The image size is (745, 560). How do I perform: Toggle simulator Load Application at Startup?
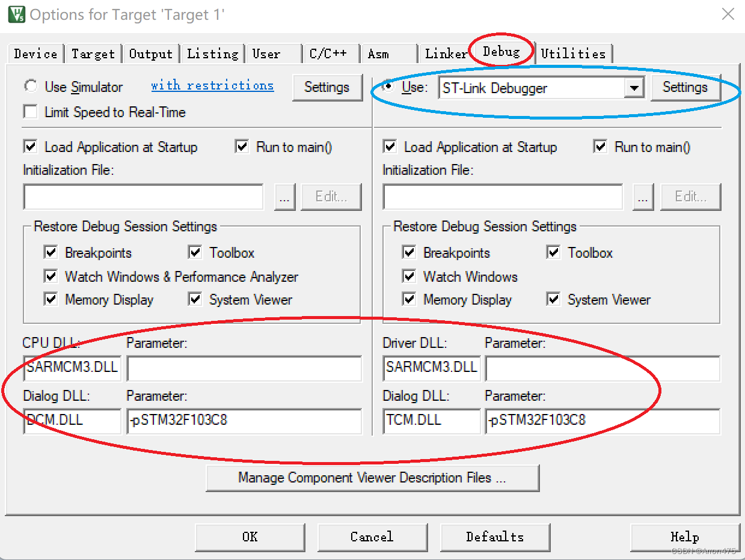tap(29, 147)
